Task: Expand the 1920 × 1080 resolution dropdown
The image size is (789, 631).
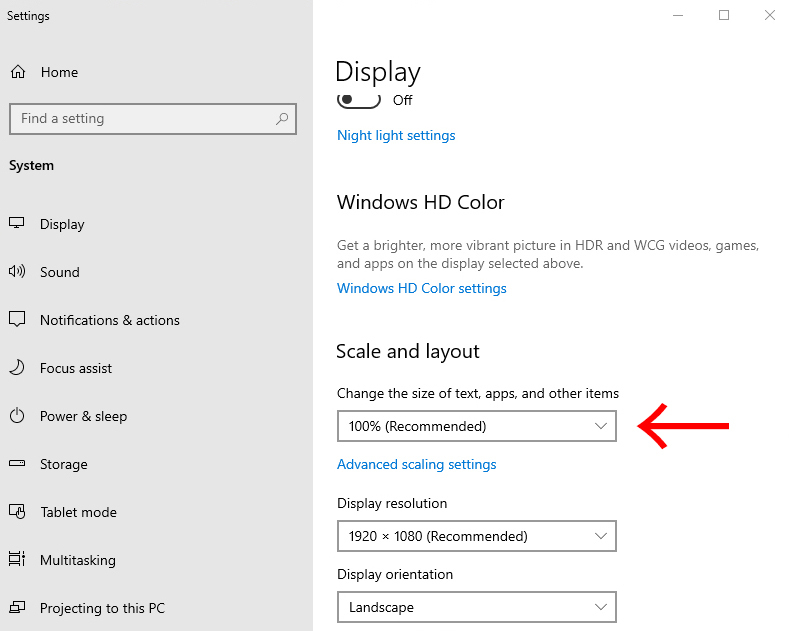Action: pyautogui.click(x=477, y=536)
